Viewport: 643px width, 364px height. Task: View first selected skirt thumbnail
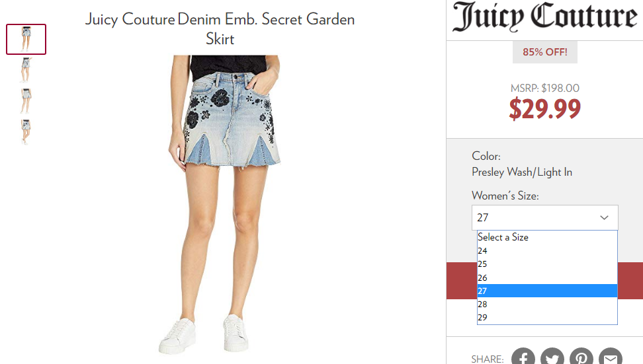(26, 40)
